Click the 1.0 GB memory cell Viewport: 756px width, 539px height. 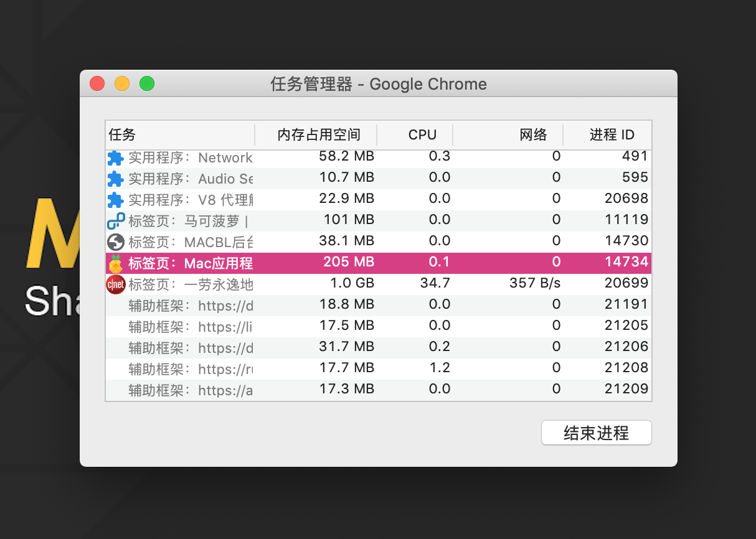(352, 283)
